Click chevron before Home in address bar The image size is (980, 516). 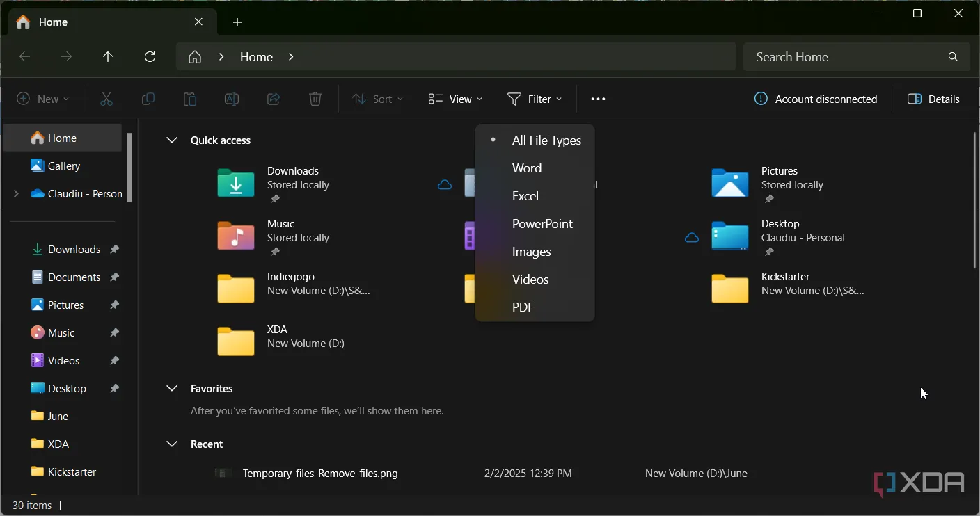tap(221, 57)
